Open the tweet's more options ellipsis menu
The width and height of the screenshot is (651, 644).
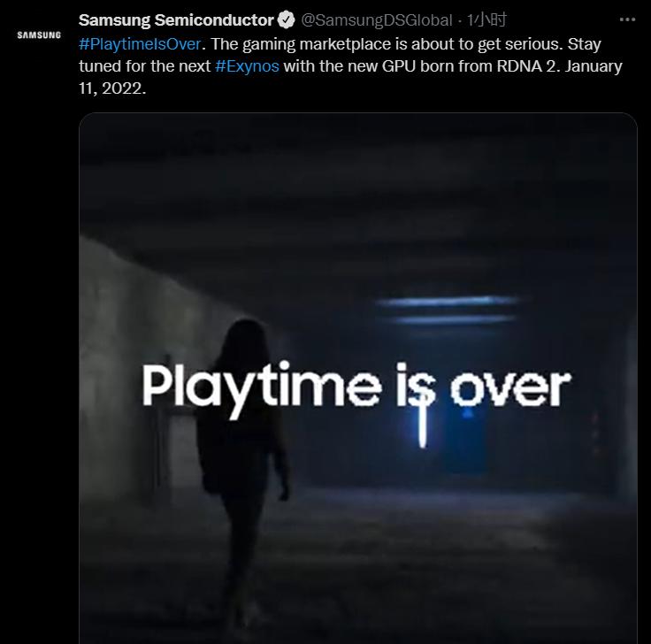627,19
